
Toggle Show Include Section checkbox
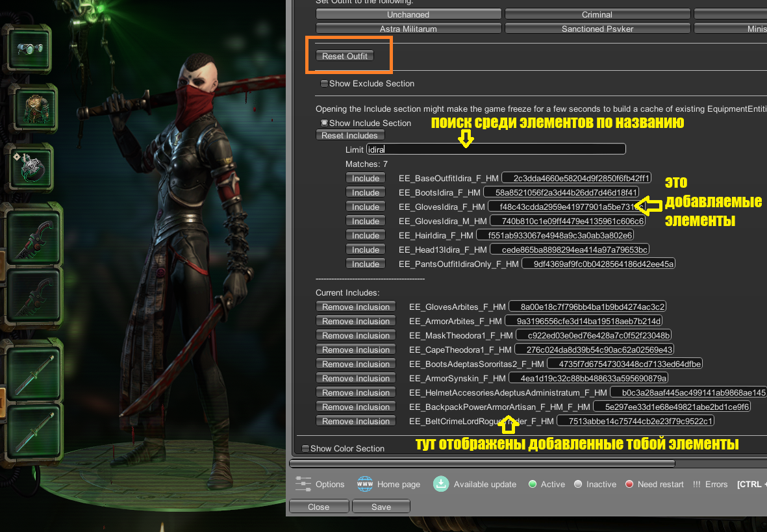pyautogui.click(x=324, y=123)
